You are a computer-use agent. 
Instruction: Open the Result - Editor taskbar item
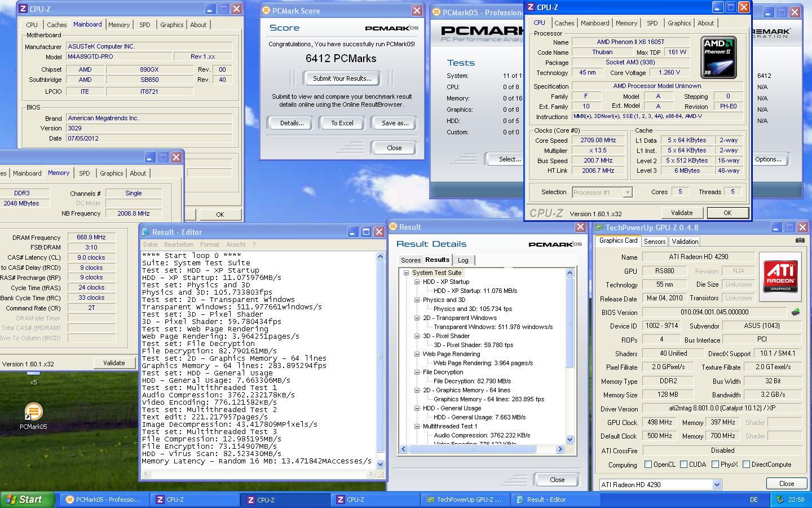click(x=555, y=500)
